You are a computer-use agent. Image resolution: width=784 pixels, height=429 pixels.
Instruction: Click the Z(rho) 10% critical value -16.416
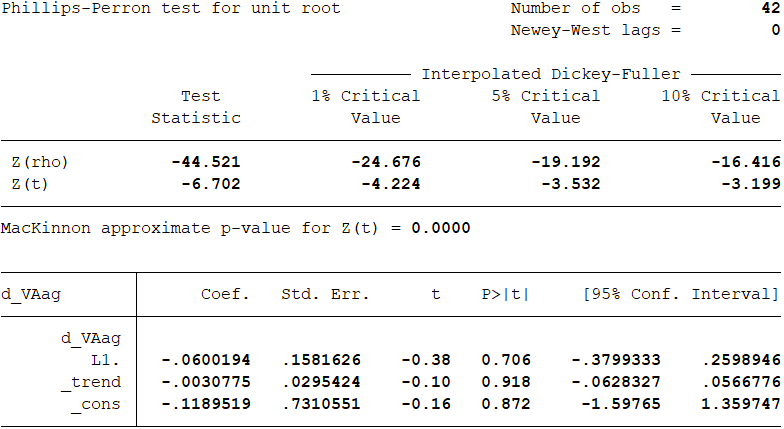click(x=746, y=162)
